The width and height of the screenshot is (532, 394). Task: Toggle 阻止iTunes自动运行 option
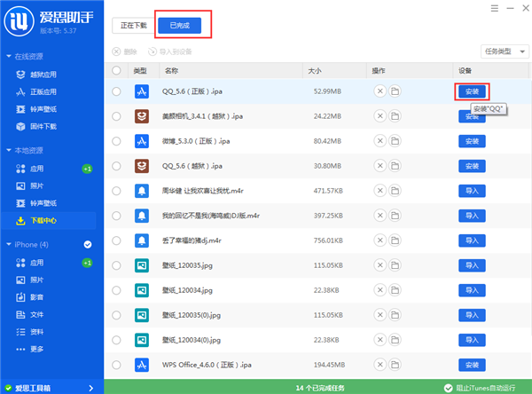480,388
